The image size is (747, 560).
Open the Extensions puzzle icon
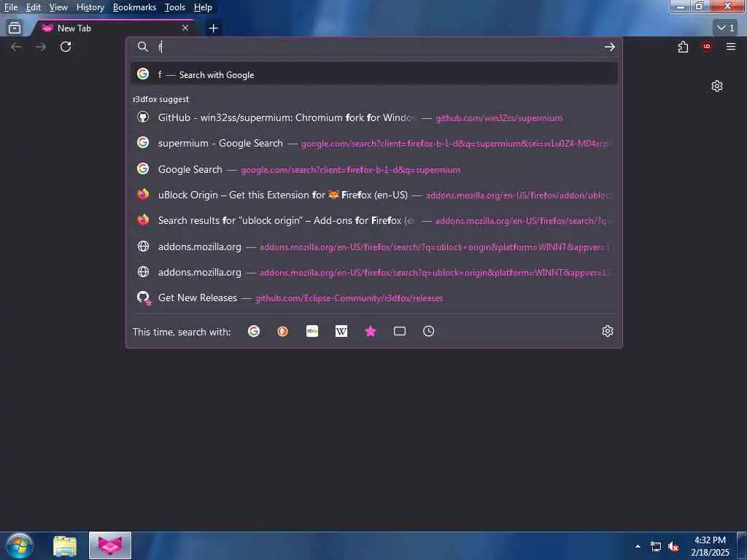coord(683,47)
